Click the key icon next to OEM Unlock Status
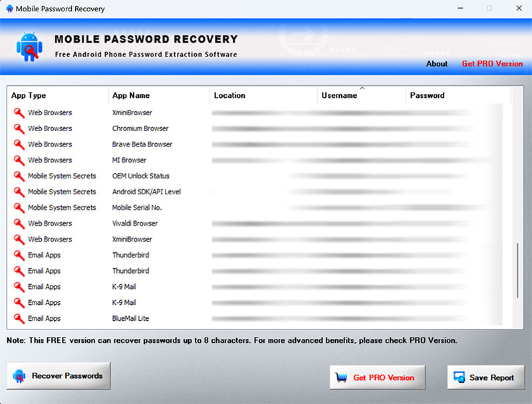This screenshot has height=404, width=532. coord(18,176)
